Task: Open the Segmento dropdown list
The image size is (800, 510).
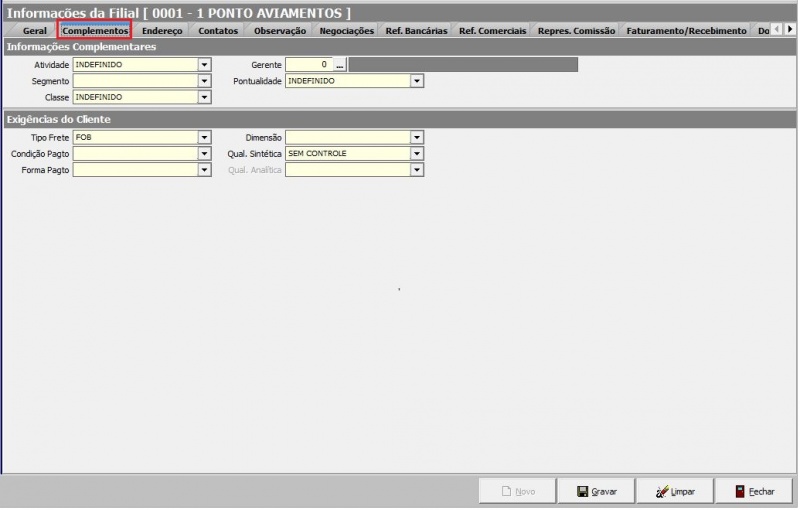Action: (205, 81)
